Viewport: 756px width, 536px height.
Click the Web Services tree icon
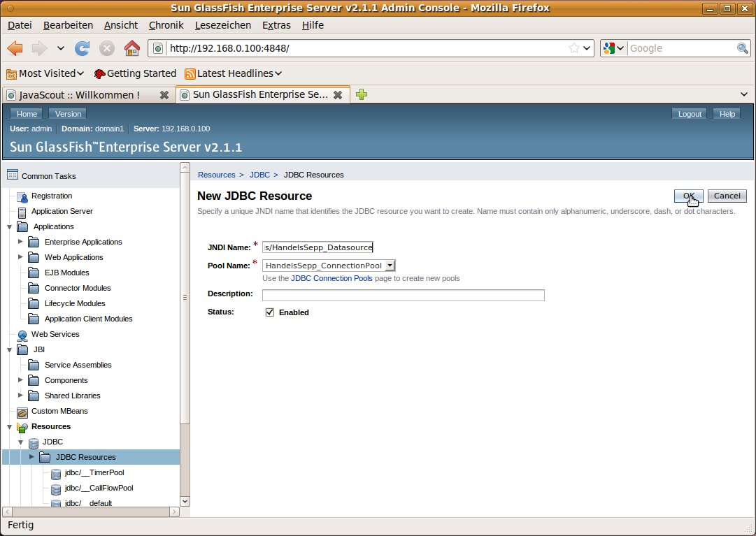click(x=22, y=335)
